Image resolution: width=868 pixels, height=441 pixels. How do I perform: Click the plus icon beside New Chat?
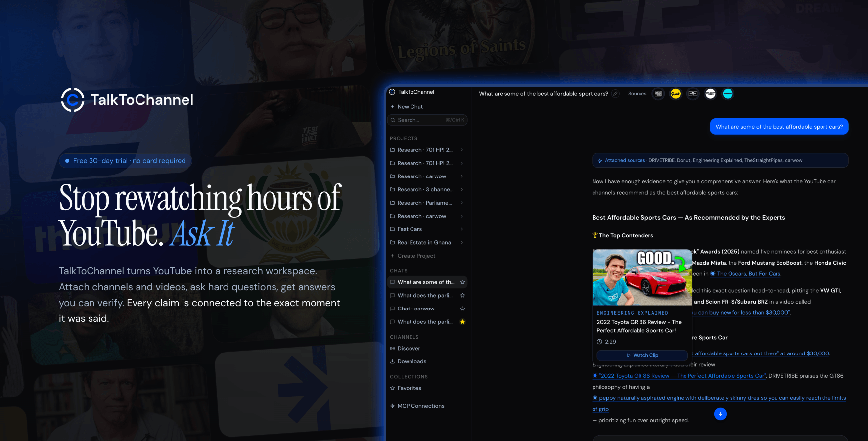click(392, 107)
